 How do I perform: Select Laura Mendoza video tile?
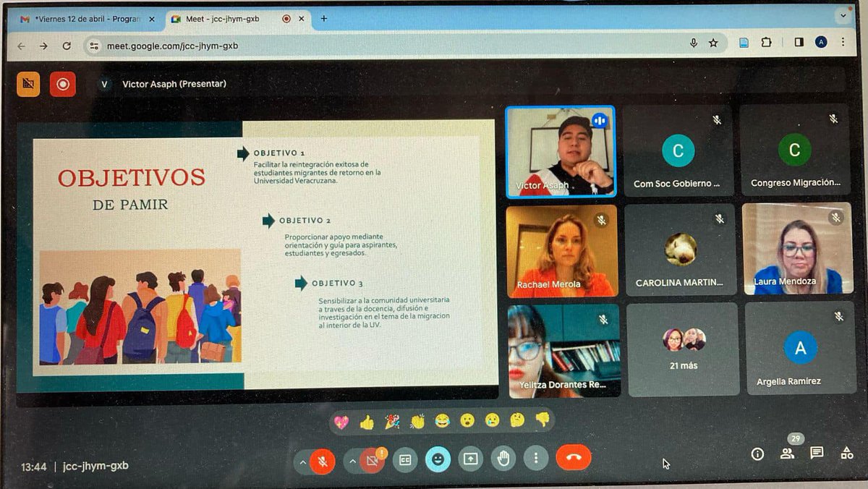796,248
